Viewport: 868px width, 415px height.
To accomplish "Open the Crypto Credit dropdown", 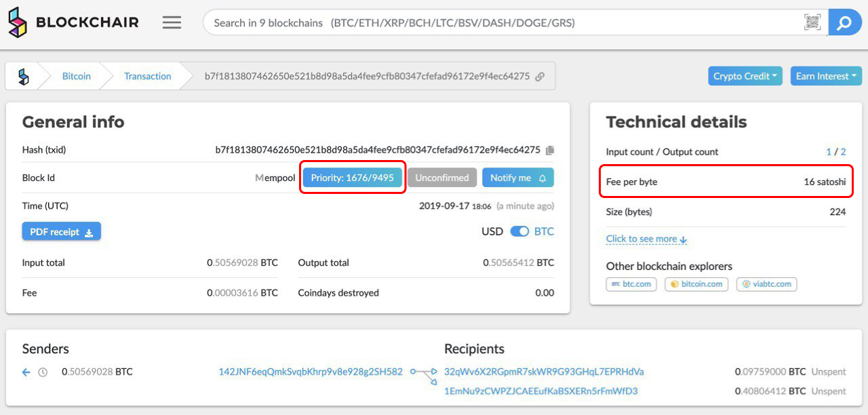I will coord(745,76).
